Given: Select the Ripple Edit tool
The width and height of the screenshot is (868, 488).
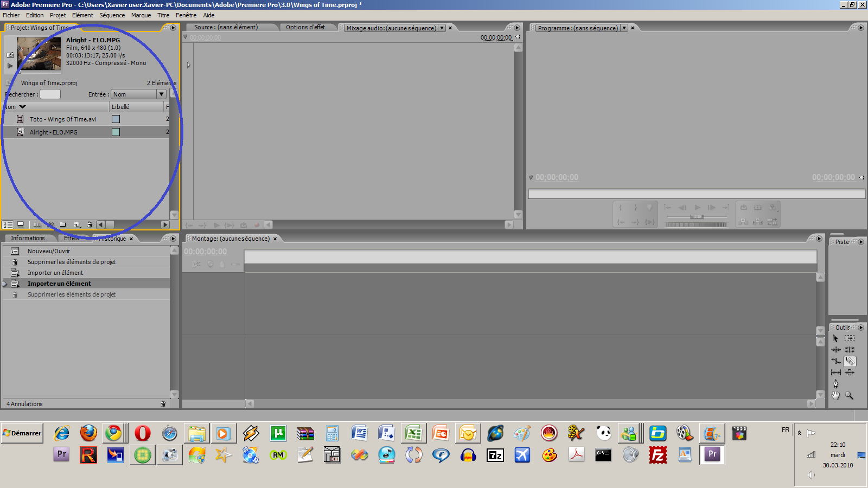Looking at the screenshot, I should [x=835, y=350].
